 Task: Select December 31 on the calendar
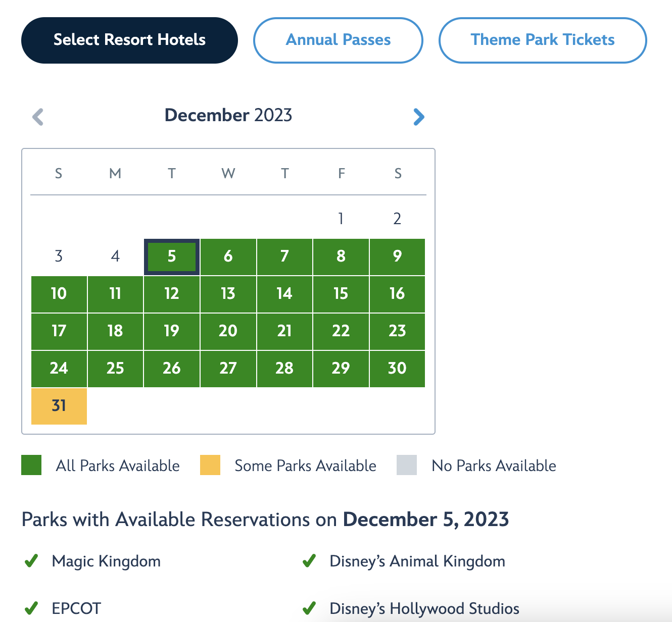click(59, 406)
